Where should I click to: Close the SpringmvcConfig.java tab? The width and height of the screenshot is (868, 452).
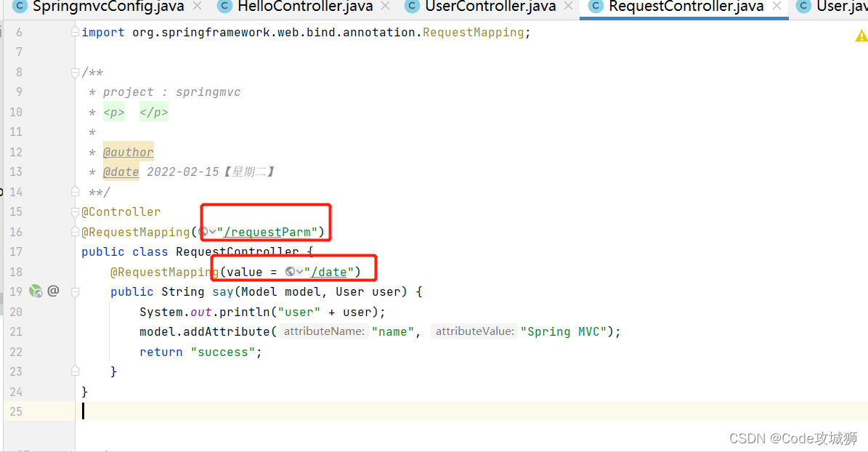click(x=197, y=6)
